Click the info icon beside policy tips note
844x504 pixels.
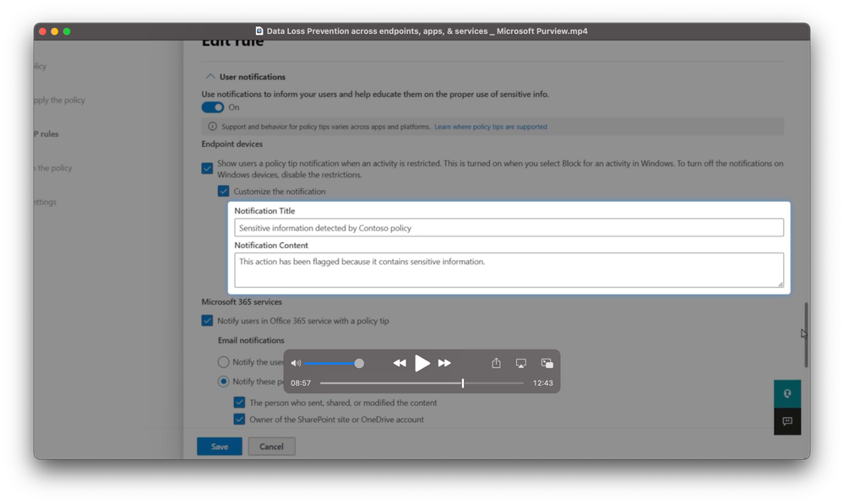coord(212,127)
